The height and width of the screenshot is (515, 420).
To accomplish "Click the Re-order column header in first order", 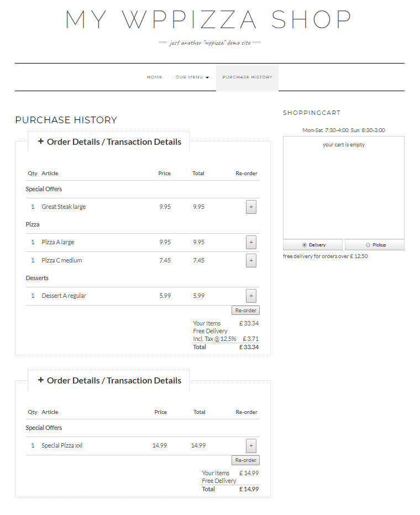I will click(x=246, y=174).
